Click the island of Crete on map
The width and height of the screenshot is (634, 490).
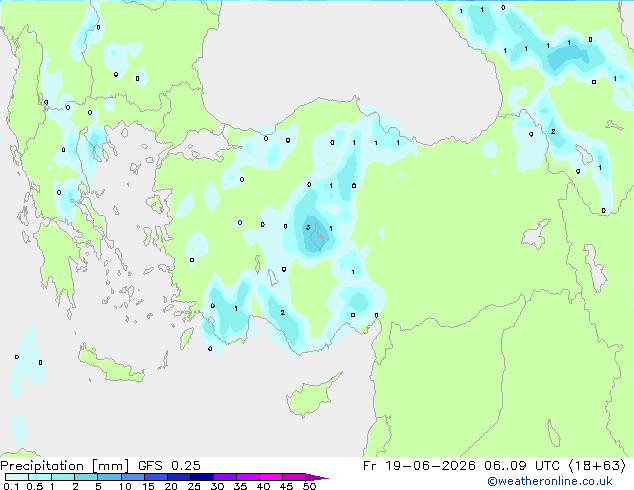pos(111,366)
